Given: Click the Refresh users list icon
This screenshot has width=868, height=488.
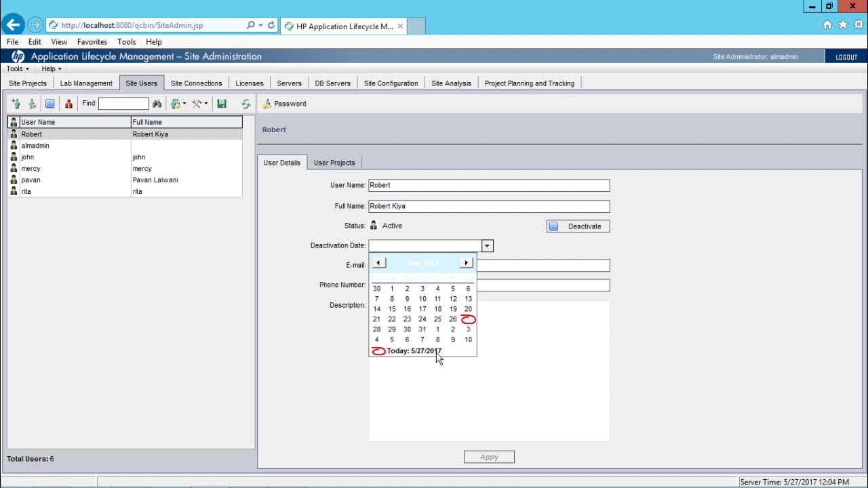Looking at the screenshot, I should 245,104.
